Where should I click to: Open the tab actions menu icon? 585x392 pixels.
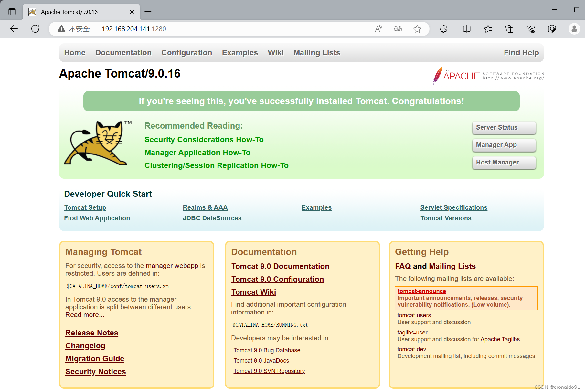[x=12, y=12]
